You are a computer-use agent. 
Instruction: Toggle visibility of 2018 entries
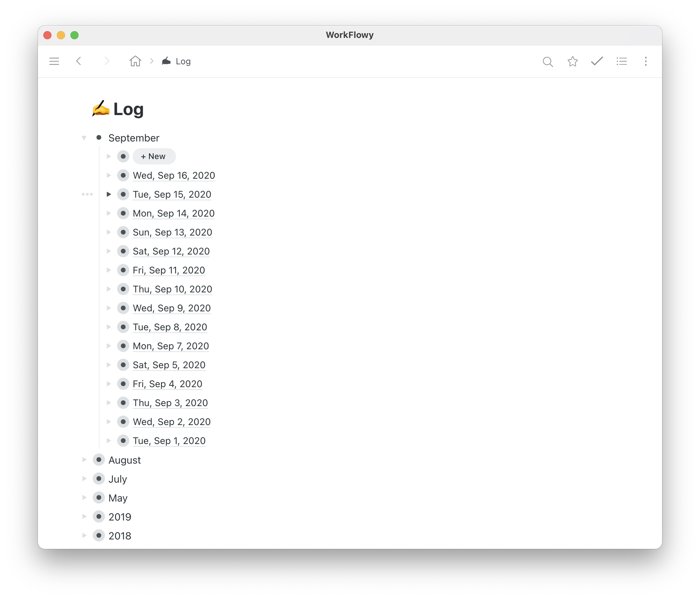[85, 536]
